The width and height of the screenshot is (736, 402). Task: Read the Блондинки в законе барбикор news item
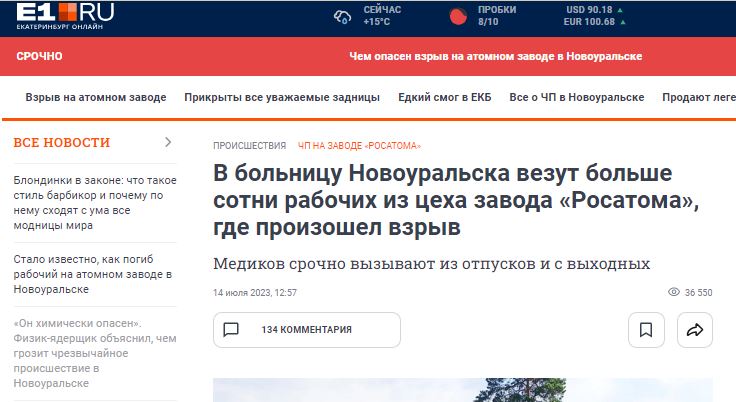point(95,203)
